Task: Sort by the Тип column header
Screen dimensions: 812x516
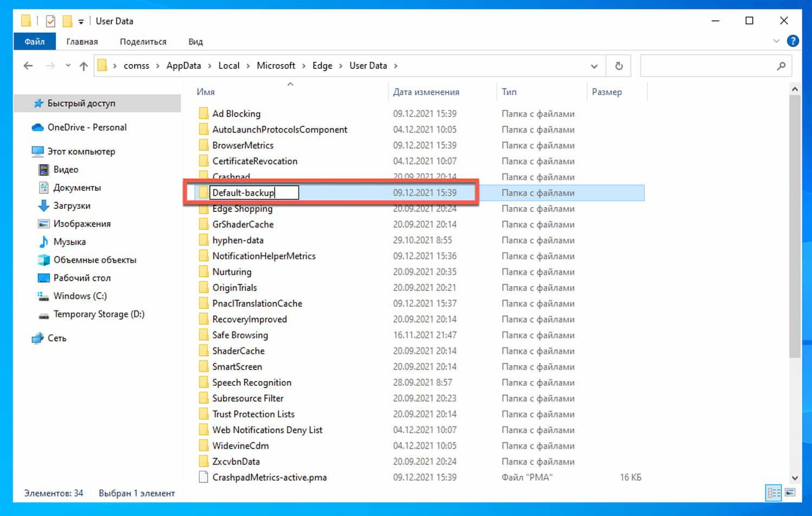Action: (509, 92)
